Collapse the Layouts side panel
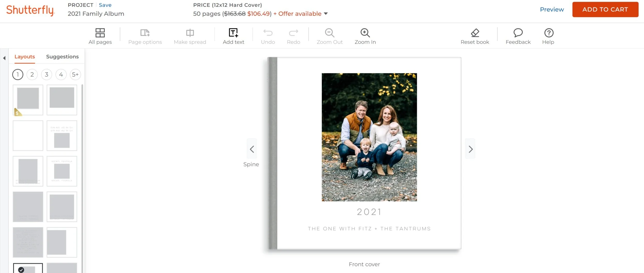 tap(4, 58)
